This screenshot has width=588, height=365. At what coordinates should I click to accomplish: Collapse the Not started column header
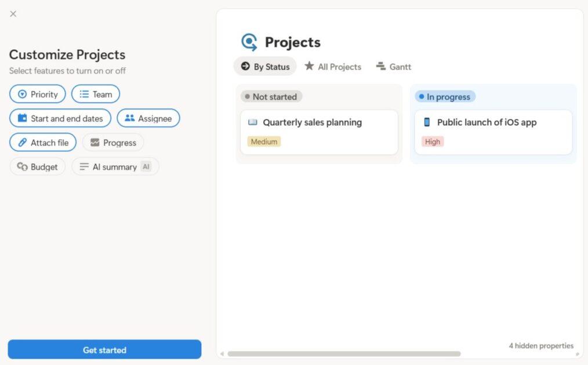coord(271,96)
